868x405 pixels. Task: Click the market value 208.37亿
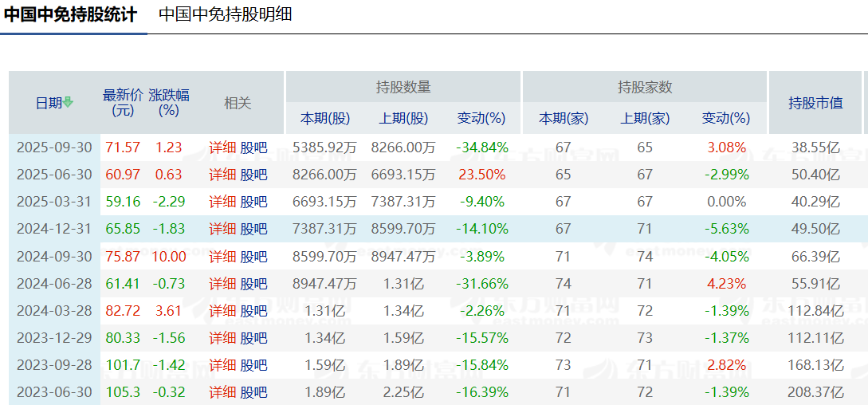point(815,393)
